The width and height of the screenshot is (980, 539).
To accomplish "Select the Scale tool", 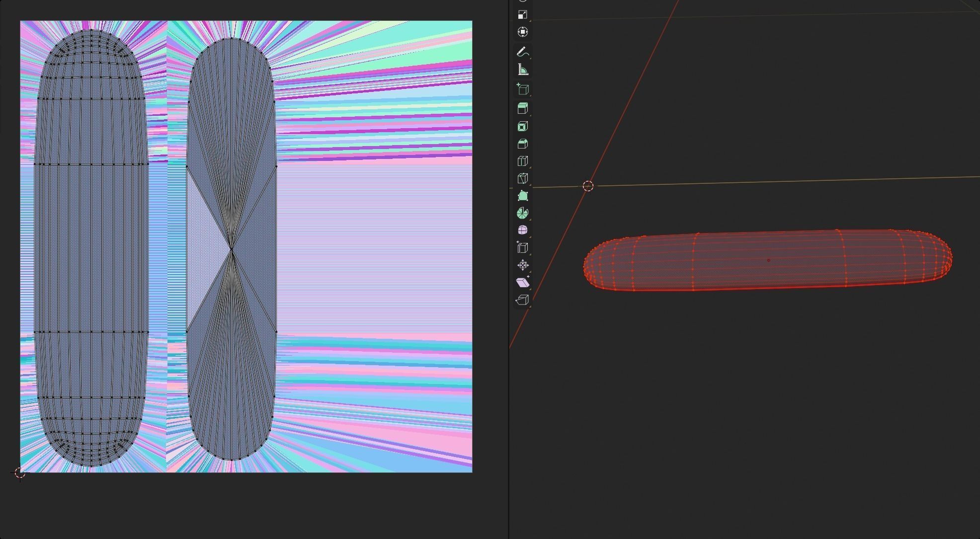I will click(x=522, y=14).
